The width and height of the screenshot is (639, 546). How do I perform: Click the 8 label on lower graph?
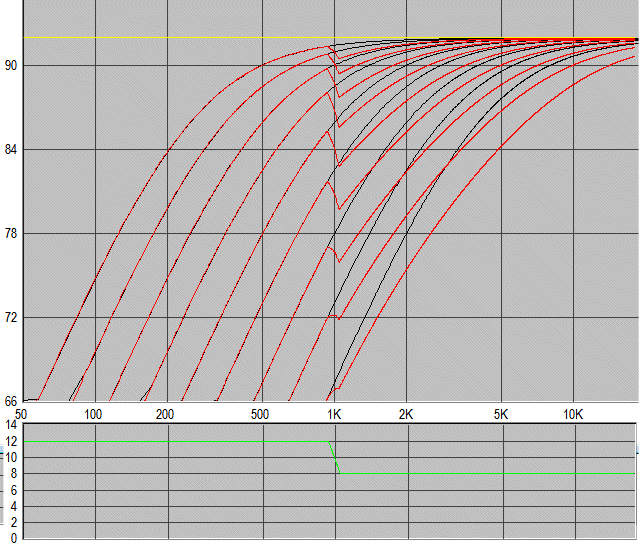14,473
